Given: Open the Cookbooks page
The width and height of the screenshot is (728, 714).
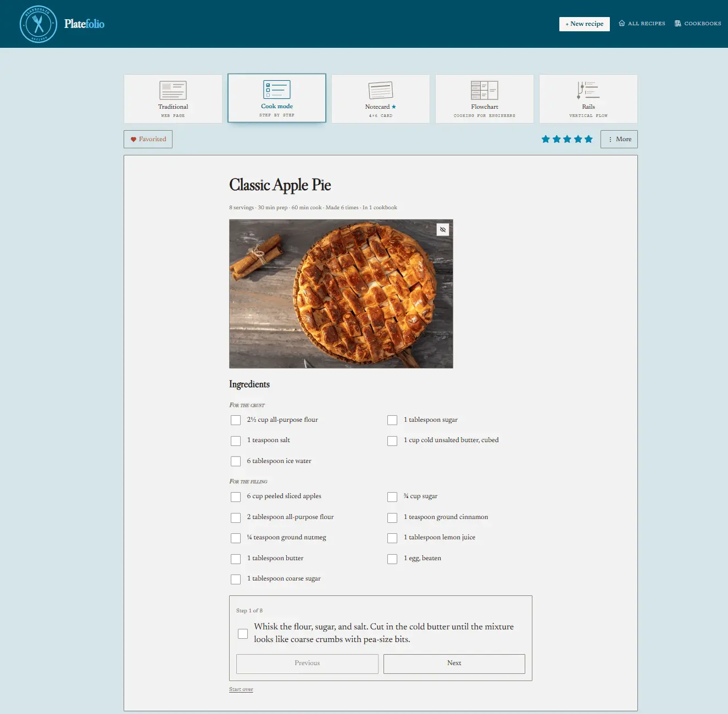Looking at the screenshot, I should point(698,24).
